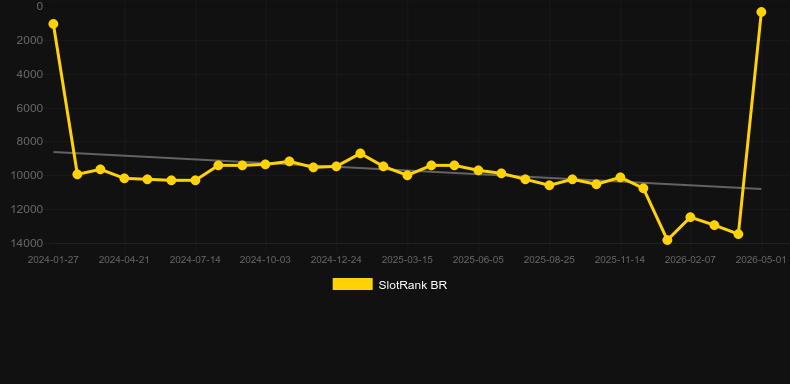Click the data point above 2026-02-07
Image resolution: width=790 pixels, height=384 pixels.
coord(690,217)
